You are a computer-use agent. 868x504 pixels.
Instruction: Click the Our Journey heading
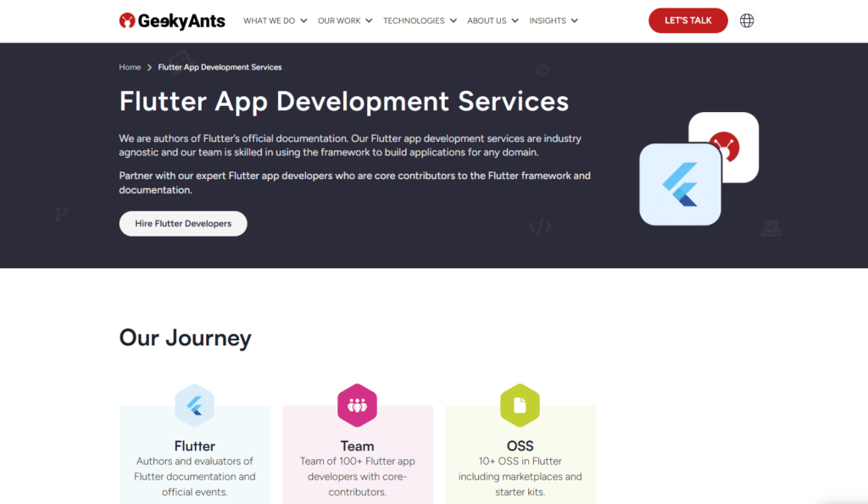[186, 338]
